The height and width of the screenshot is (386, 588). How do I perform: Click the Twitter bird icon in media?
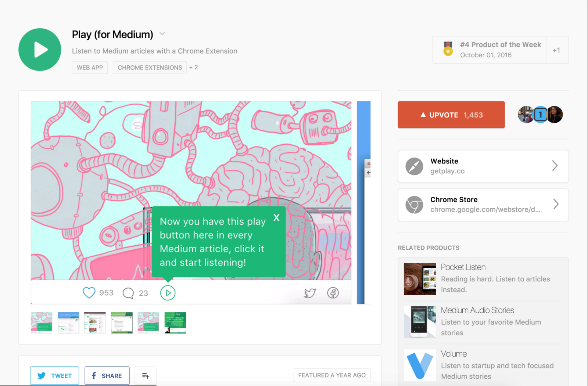310,293
